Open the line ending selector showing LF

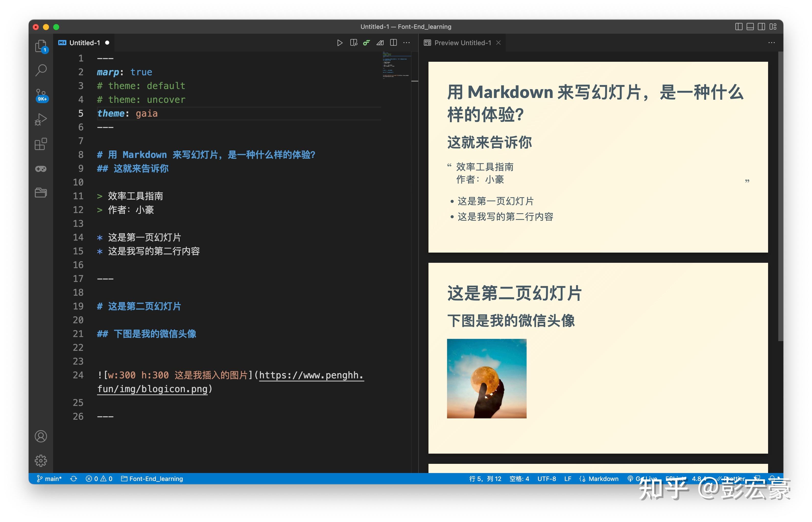pyautogui.click(x=568, y=479)
